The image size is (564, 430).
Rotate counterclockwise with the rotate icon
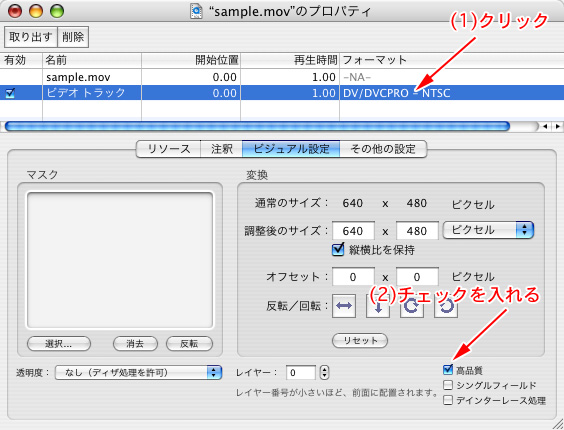446,306
